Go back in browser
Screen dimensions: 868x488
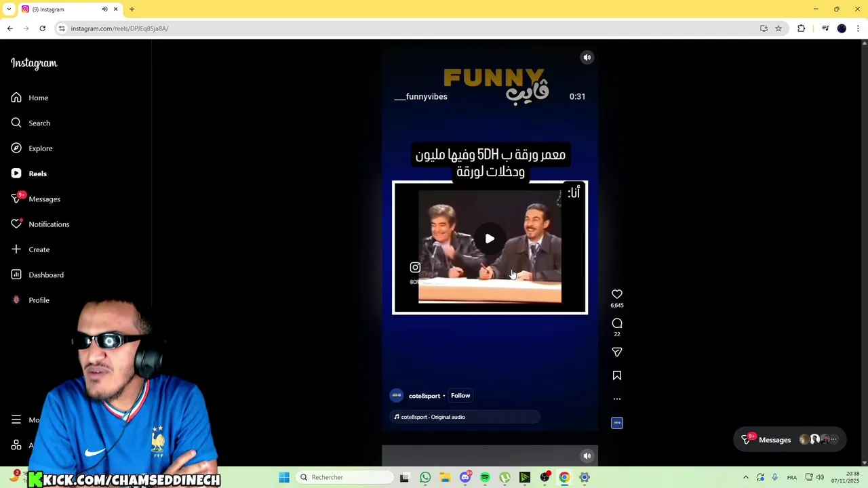click(10, 28)
